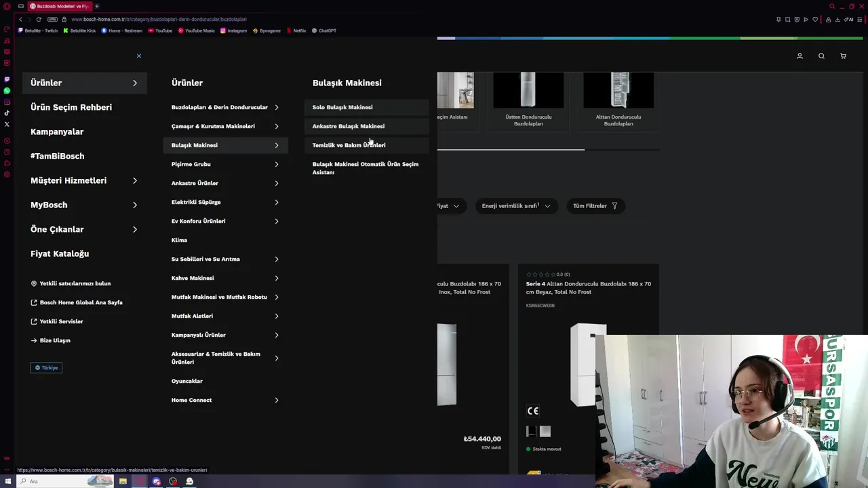Select Kampanyalar menu item
The image size is (868, 488).
coord(57,131)
